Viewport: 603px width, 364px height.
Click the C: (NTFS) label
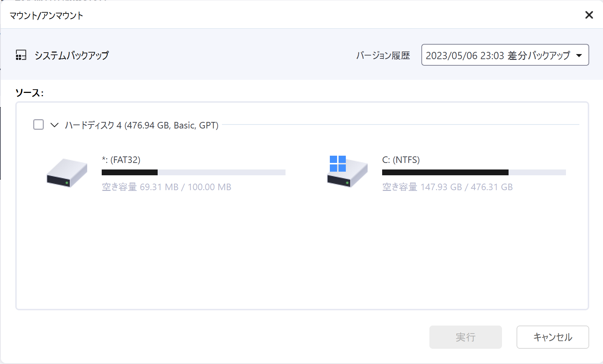(401, 160)
